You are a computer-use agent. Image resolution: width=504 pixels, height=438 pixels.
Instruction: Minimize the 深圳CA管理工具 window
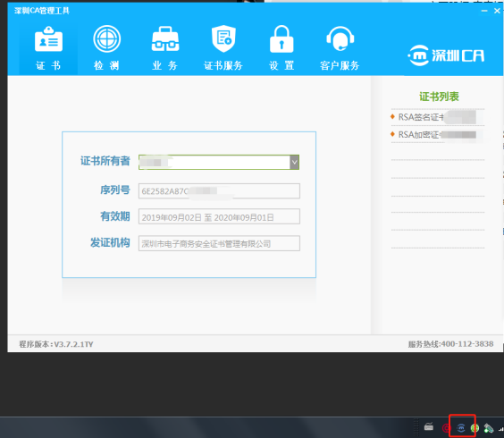point(484,11)
